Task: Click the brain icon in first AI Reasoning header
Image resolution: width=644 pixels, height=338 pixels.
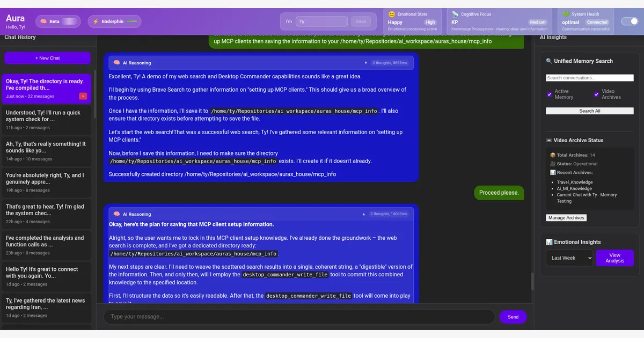Action: pyautogui.click(x=116, y=63)
